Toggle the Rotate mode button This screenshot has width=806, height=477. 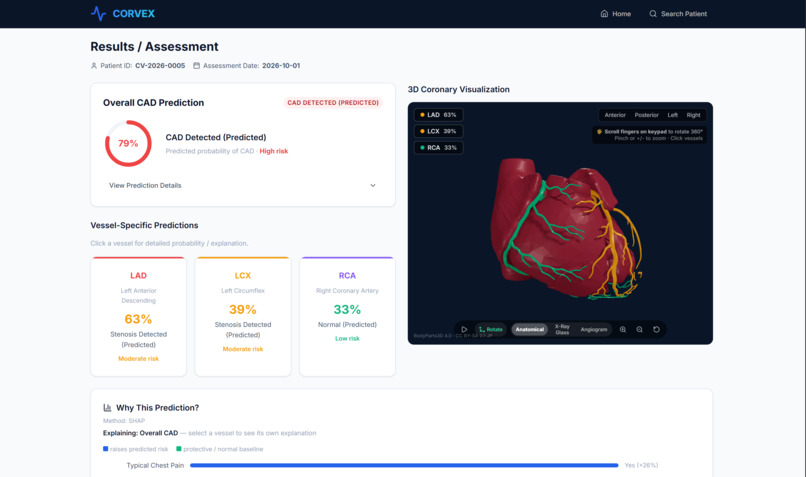tap(490, 329)
